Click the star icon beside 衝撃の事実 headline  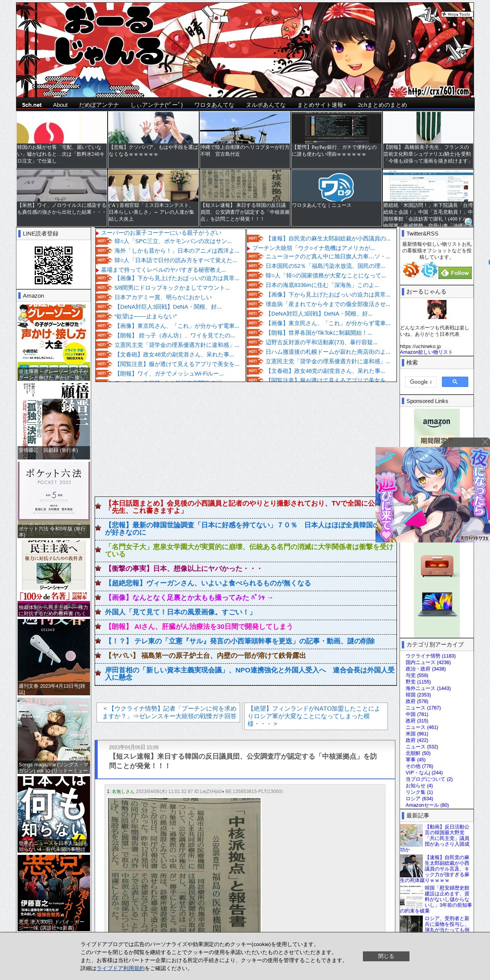tap(98, 569)
